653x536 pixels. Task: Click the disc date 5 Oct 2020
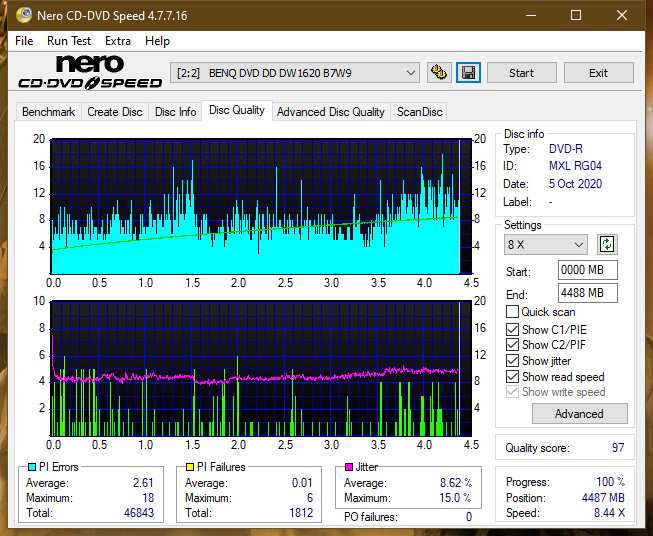[x=575, y=184]
